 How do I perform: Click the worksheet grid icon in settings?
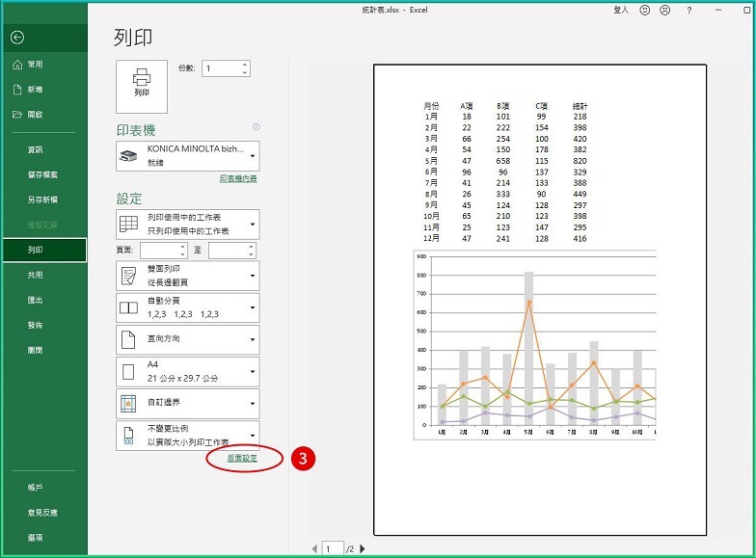(x=129, y=224)
